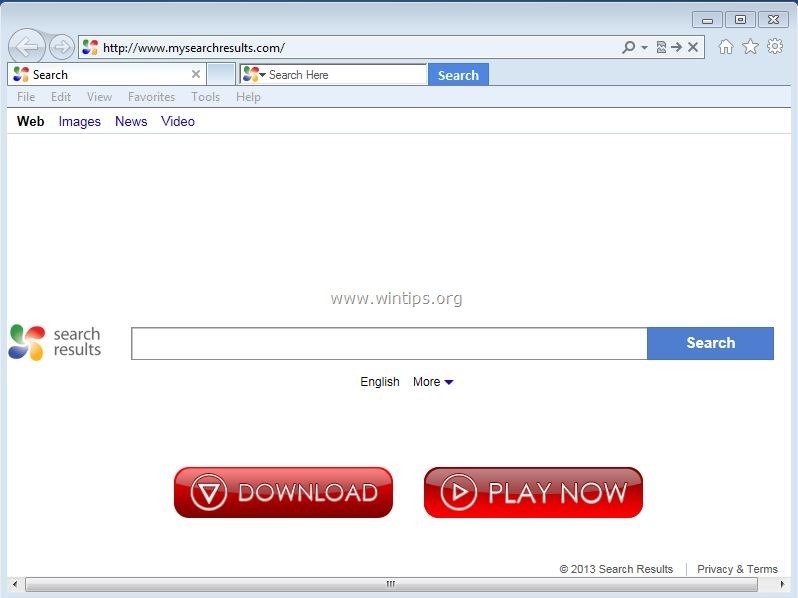Switch to Images search
798x598 pixels.
point(79,122)
